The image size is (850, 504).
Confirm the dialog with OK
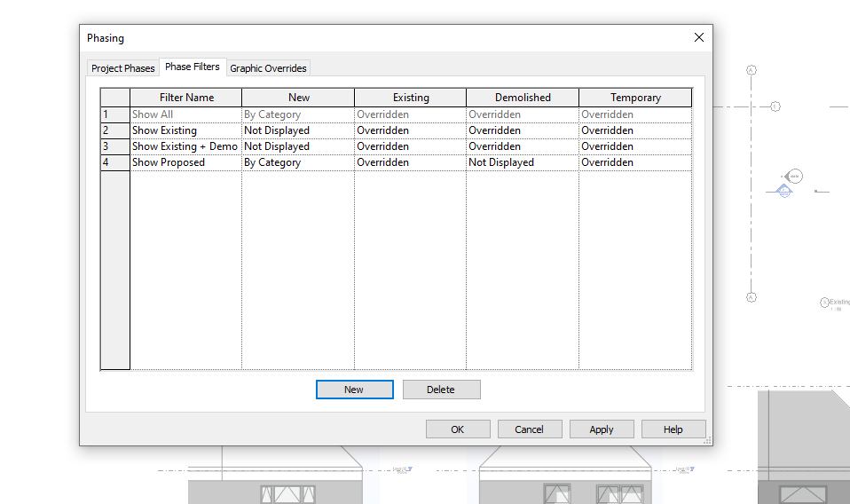click(458, 429)
